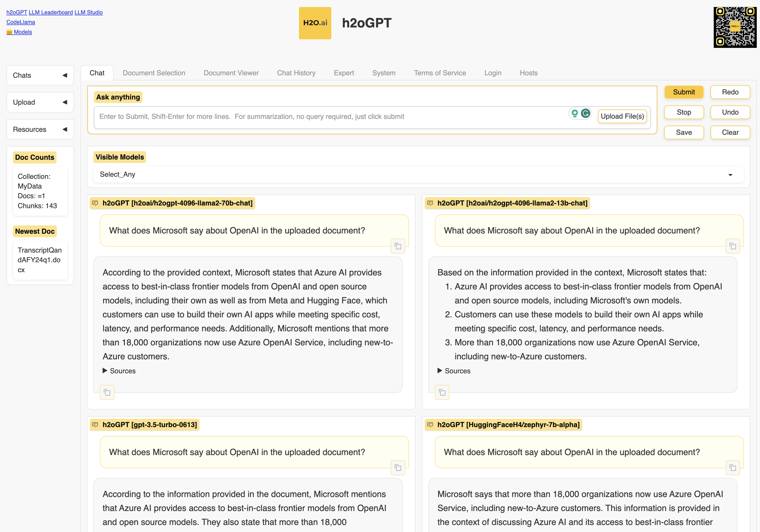
Task: Copy the llama2-13b question message
Action: click(x=733, y=246)
